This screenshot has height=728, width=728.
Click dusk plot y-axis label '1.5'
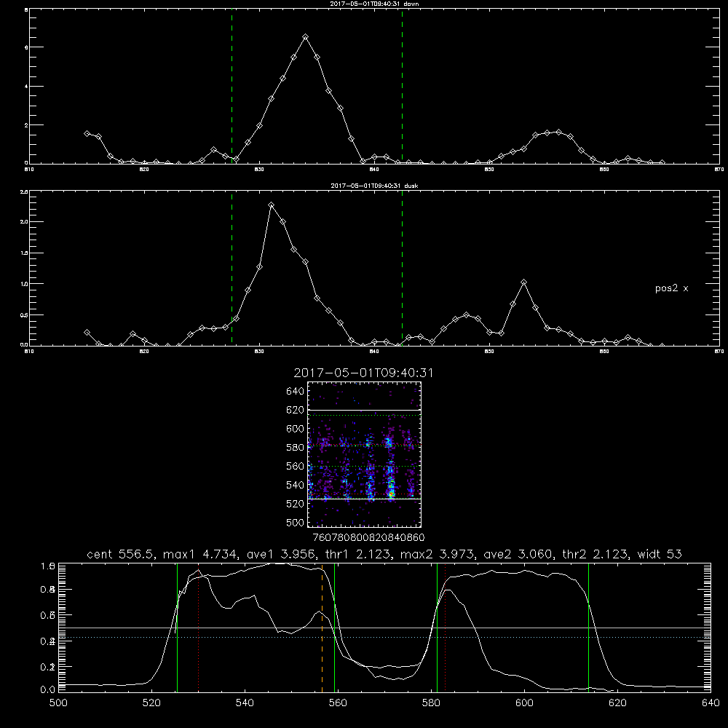(x=24, y=253)
